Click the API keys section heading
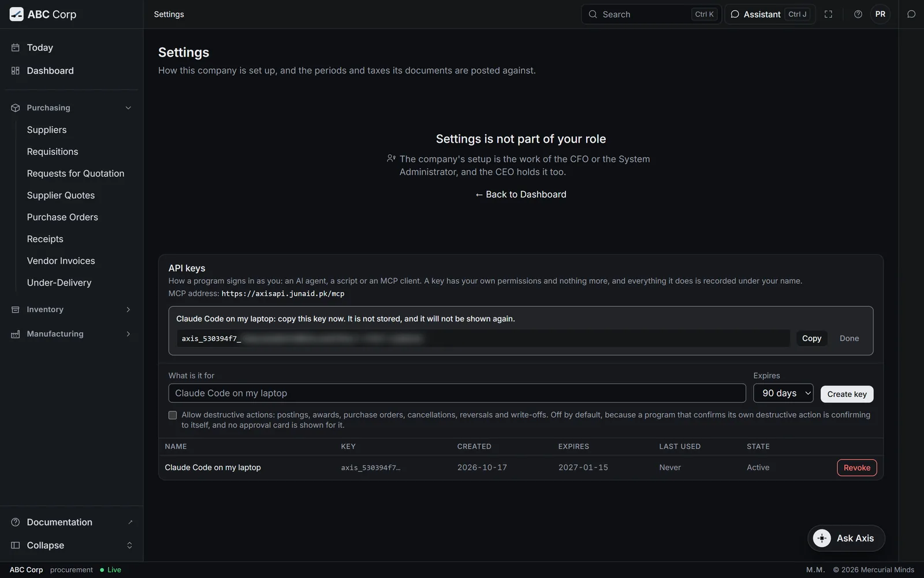 (187, 268)
